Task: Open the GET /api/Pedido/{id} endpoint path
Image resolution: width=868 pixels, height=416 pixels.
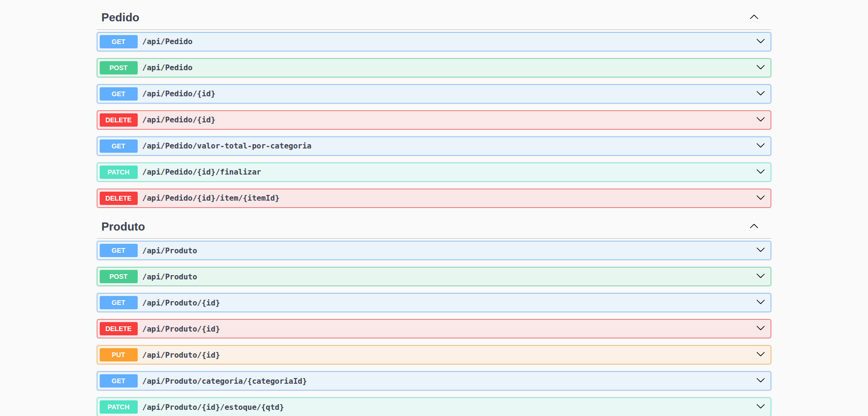Action: [x=179, y=94]
